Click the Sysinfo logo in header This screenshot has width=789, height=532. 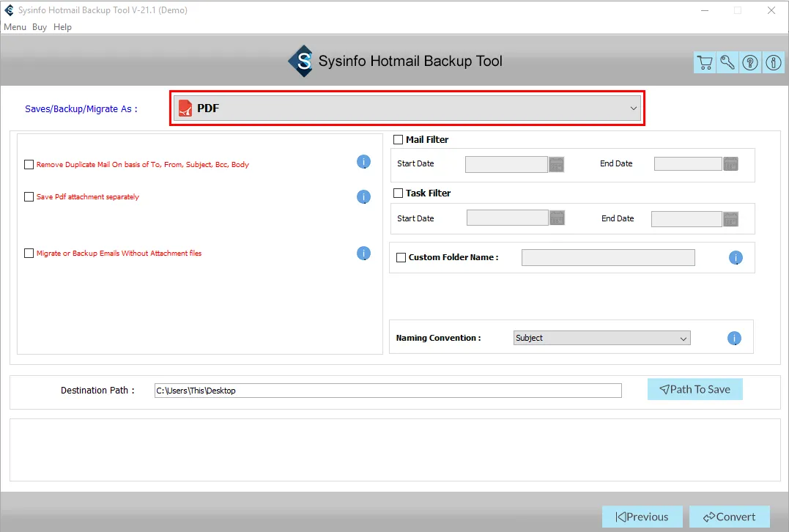click(x=301, y=61)
